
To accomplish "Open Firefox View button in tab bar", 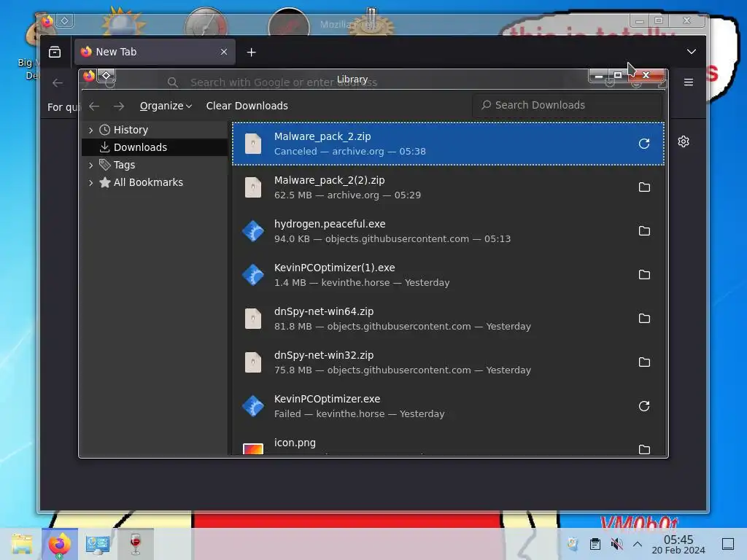I will pos(55,52).
